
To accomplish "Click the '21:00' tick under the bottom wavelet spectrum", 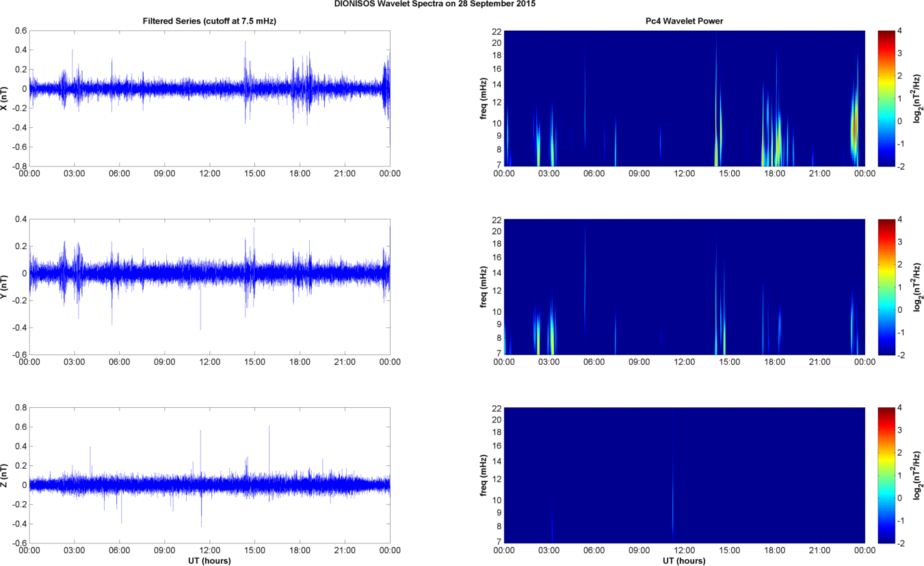I will coord(820,550).
